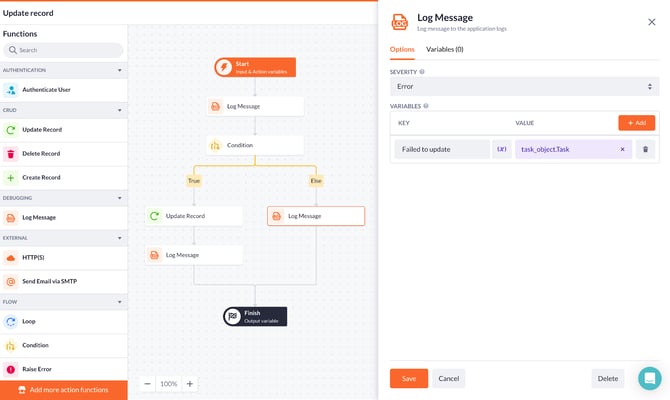Click the Update Record node label on canvas

coord(185,216)
